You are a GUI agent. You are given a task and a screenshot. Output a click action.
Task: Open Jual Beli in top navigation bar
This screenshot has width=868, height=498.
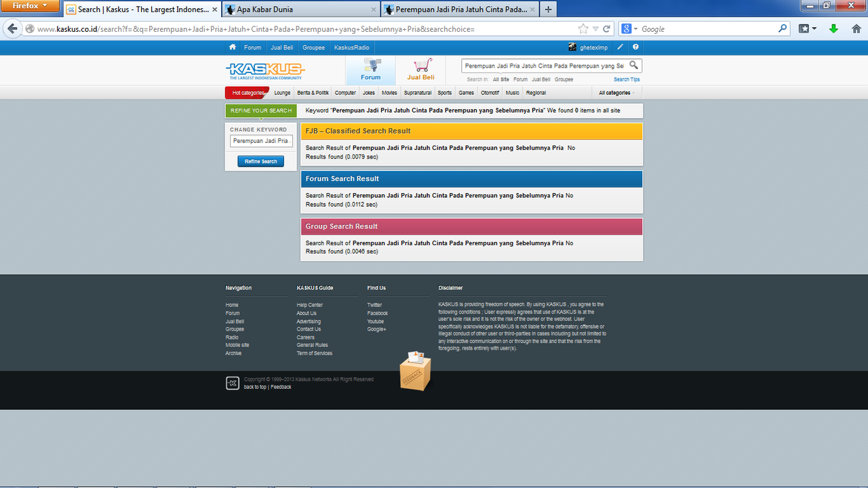click(282, 47)
